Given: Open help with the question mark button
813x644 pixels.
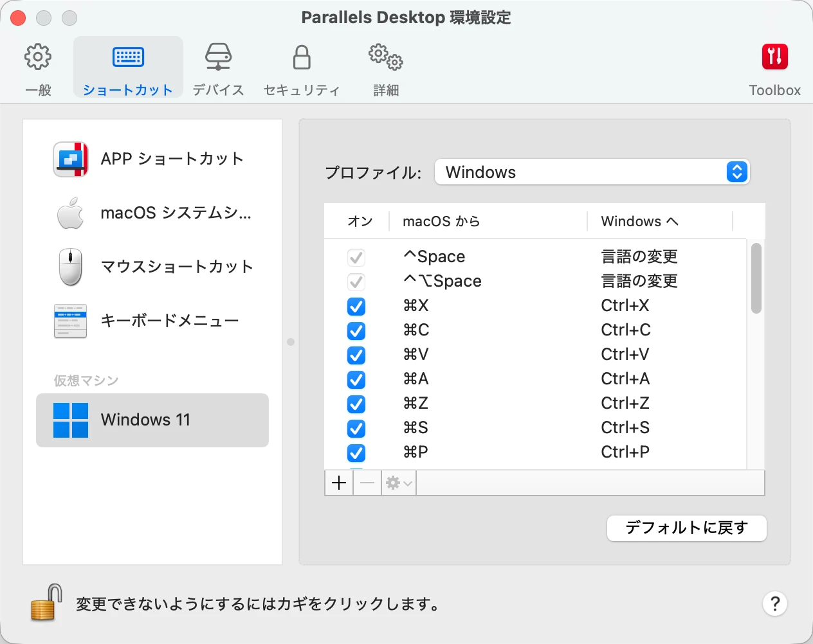Looking at the screenshot, I should point(775,604).
